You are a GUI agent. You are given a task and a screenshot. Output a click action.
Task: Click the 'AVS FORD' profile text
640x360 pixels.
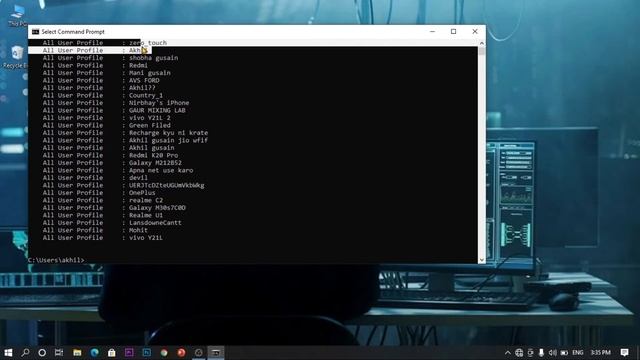pyautogui.click(x=144, y=80)
